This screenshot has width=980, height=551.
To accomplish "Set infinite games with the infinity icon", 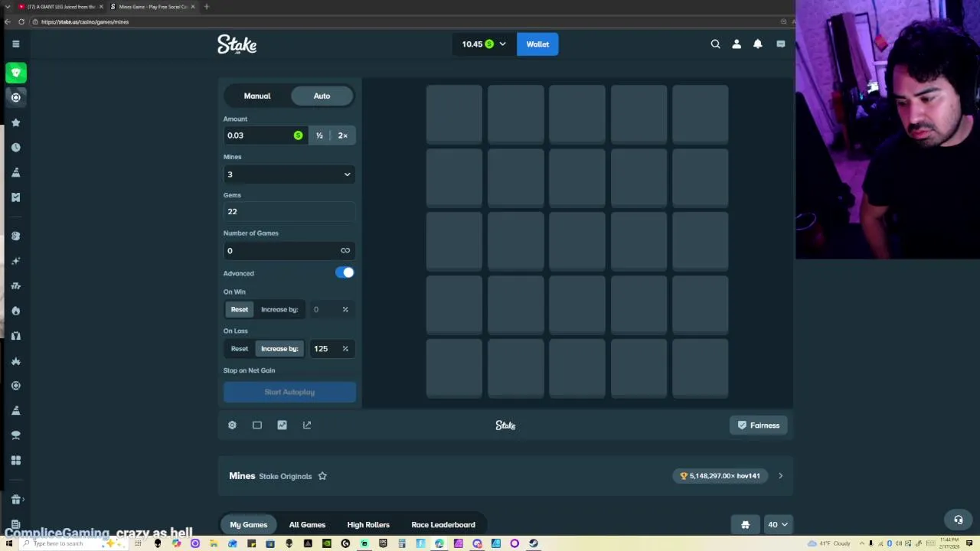I will 345,250.
